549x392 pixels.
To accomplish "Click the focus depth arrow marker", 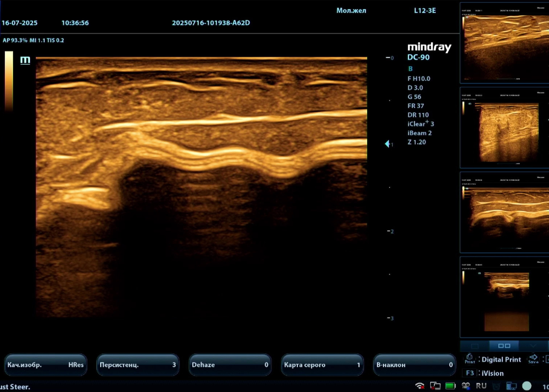I will click(387, 144).
